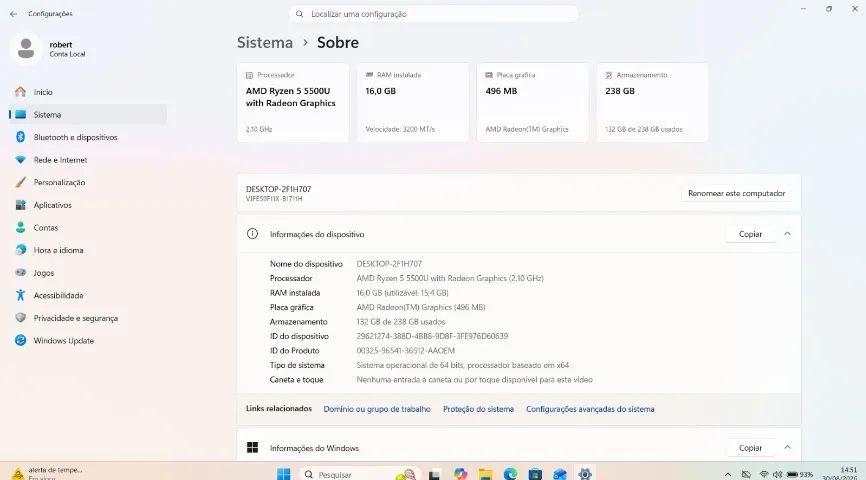866x480 pixels.
Task: Click the info icon beside Informações do dispositivo
Action: tap(252, 234)
